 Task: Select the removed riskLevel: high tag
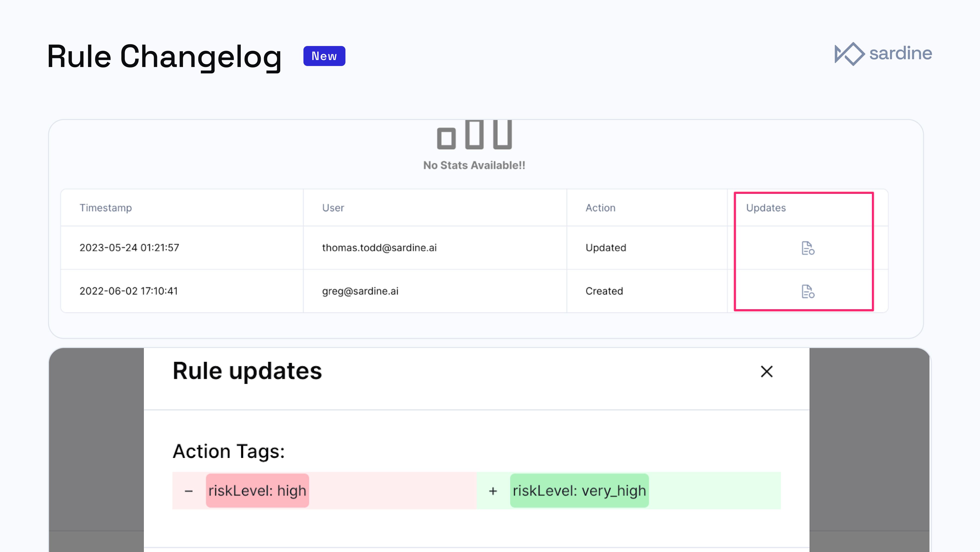[257, 491]
